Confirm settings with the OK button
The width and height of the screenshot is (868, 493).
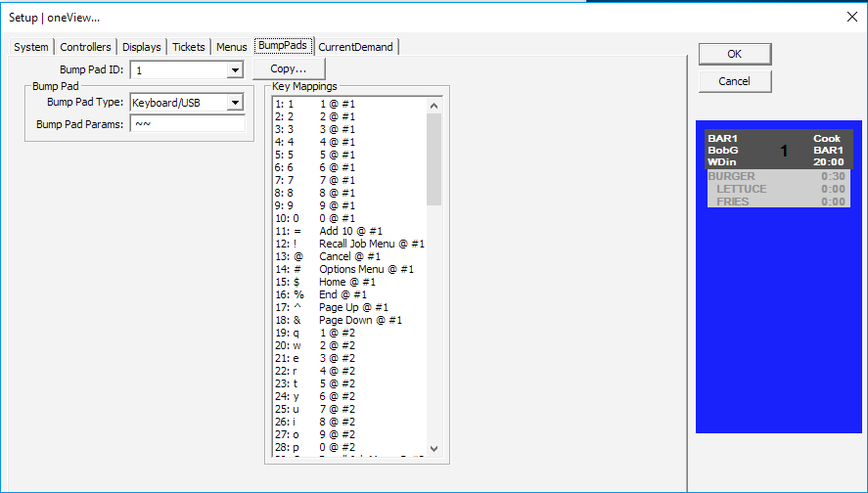735,54
